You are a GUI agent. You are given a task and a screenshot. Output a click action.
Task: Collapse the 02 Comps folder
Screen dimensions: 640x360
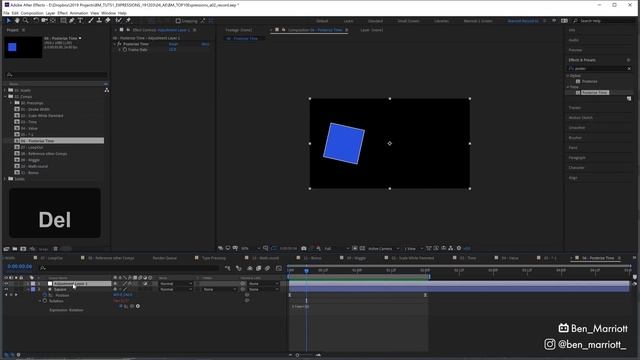coord(5,97)
